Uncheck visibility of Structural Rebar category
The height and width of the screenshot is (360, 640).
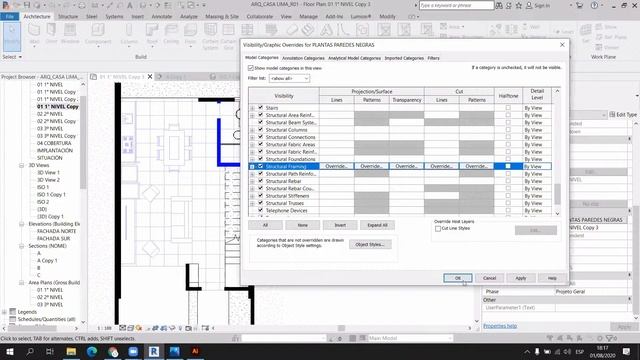tap(260, 181)
